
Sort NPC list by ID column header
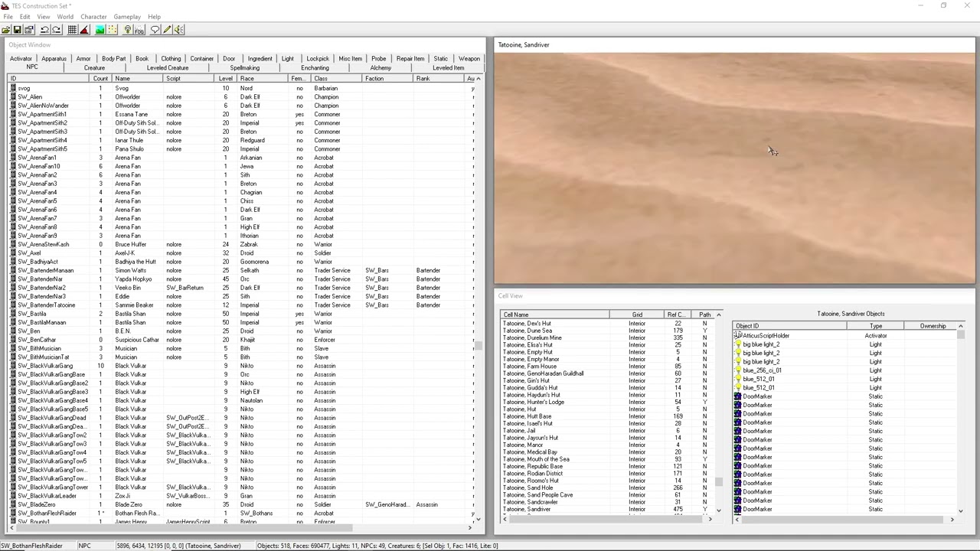(48, 79)
